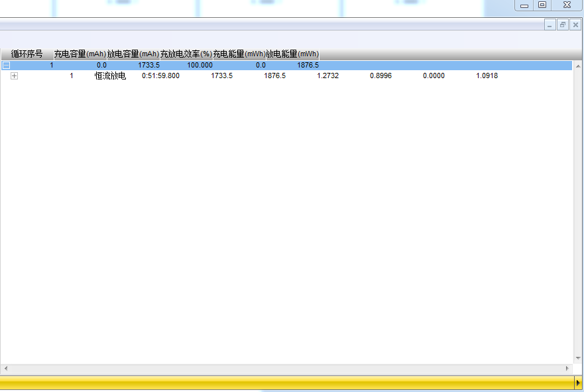
Task: Select the 100.000 efficiency cell
Action: tap(200, 65)
